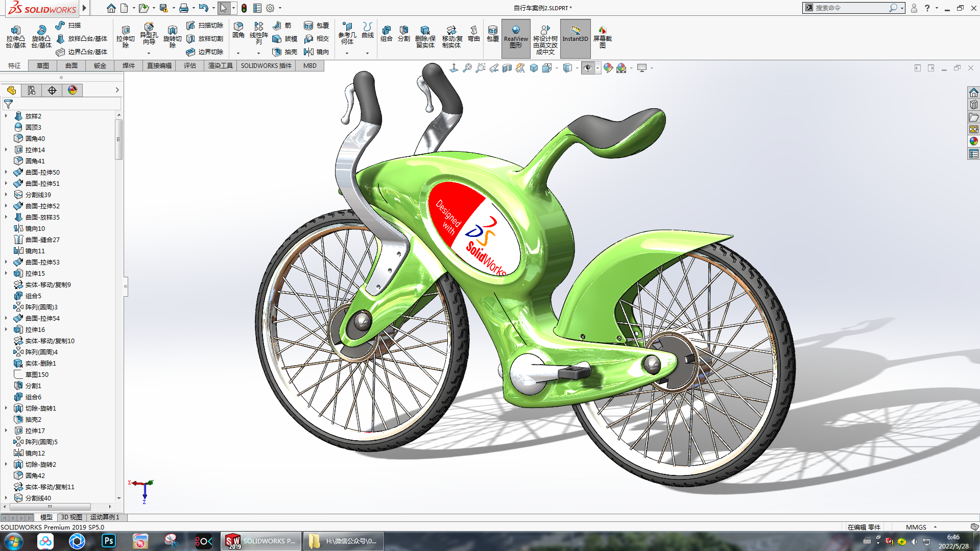
Task: Switch to the SOLIDWORKS 插件 tab
Action: (x=266, y=66)
